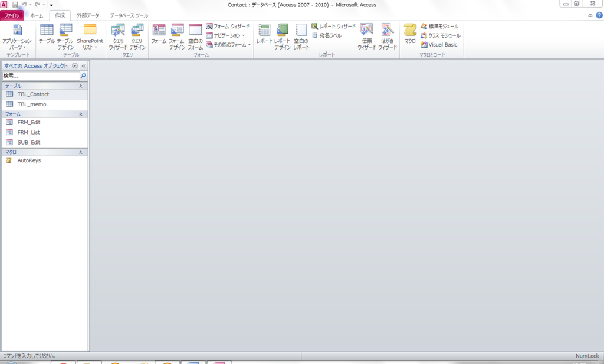Select the 作成 ribbon tab

(60, 15)
